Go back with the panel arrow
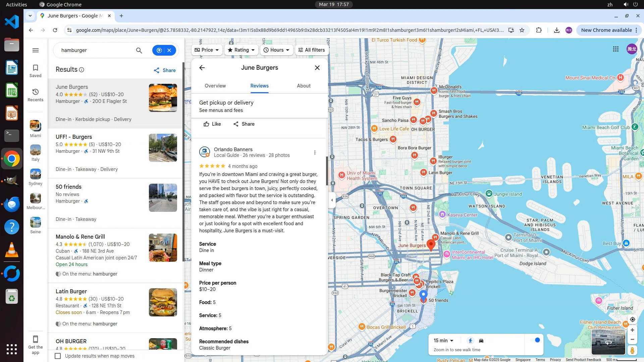 pyautogui.click(x=202, y=68)
